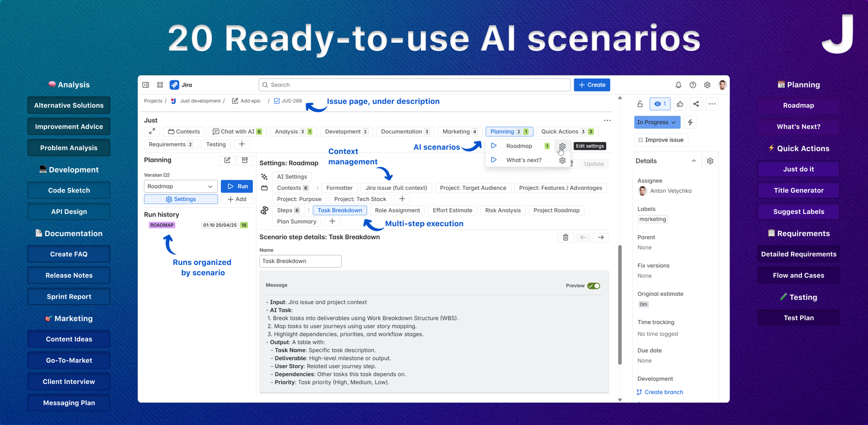Click the Create branch link
The width and height of the screenshot is (868, 425).
[x=660, y=392]
